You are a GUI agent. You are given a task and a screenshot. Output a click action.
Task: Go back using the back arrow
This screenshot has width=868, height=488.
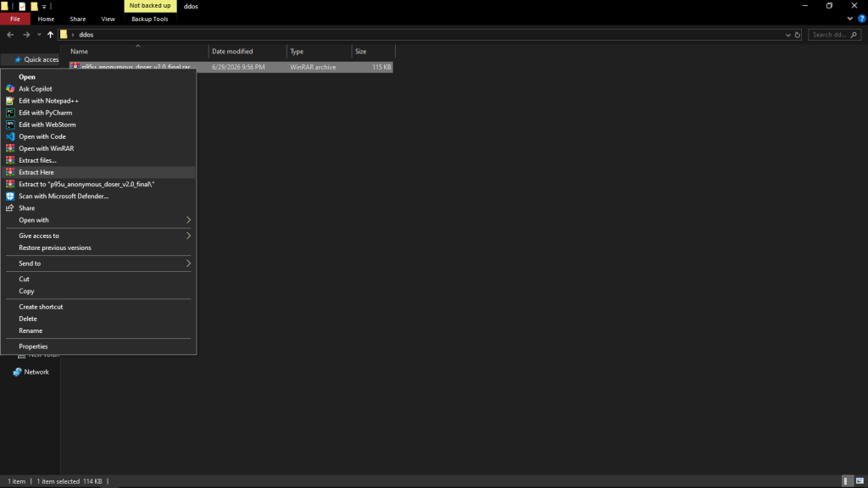(10, 34)
